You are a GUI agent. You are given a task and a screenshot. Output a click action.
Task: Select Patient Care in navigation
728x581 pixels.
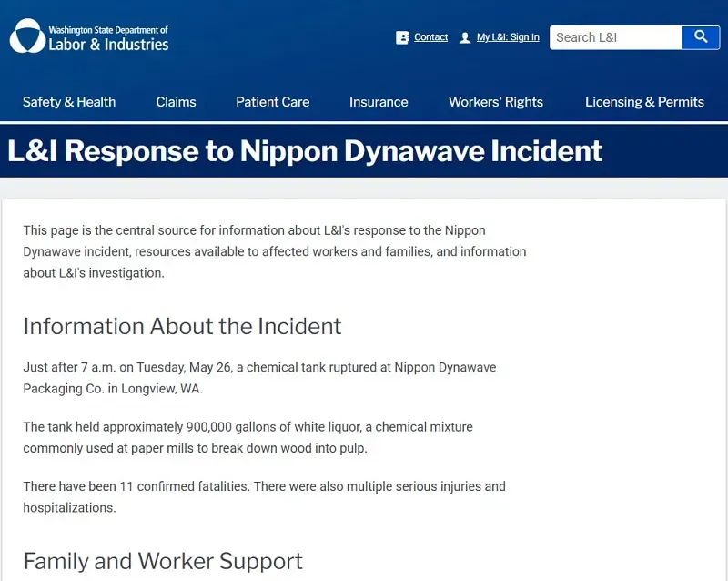pos(272,102)
